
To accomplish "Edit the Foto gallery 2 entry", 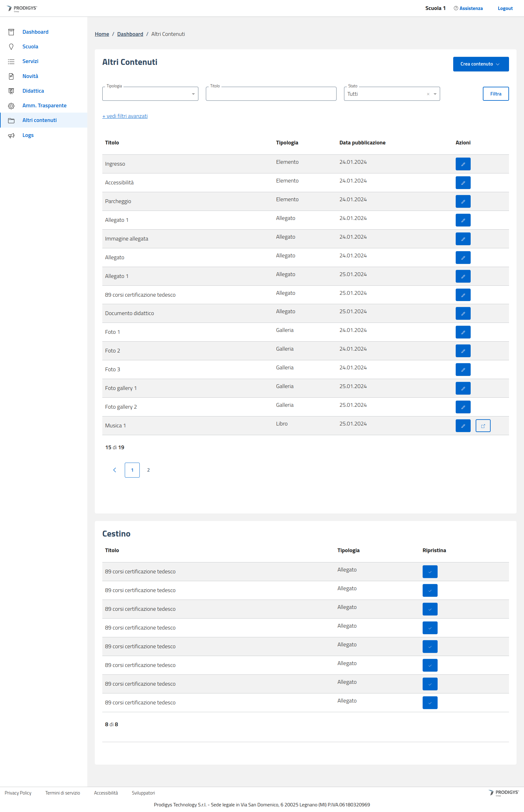I will point(463,407).
